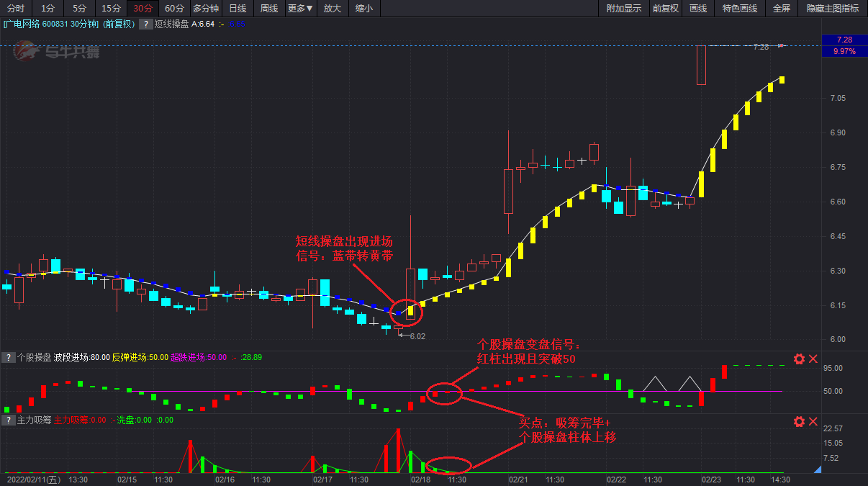
Task: Switch to the 分时 time-sharing chart
Action: point(15,9)
